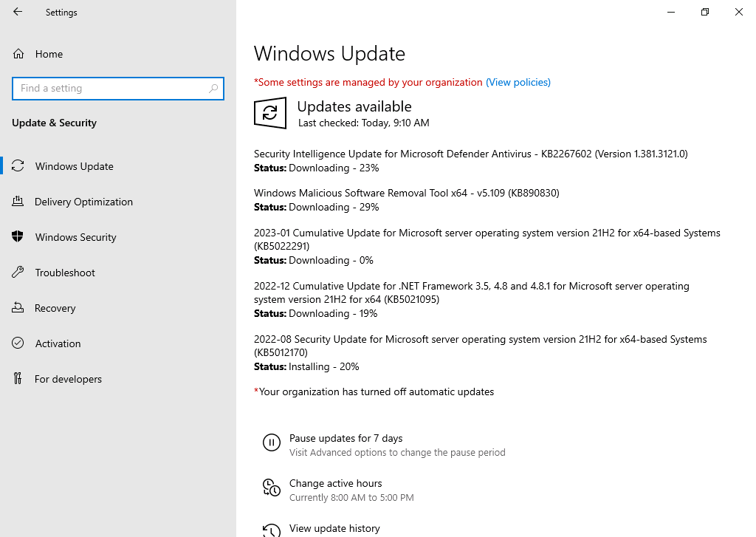This screenshot has height=537, width=756.
Task: Click the For developers tools icon
Action: [x=18, y=379]
